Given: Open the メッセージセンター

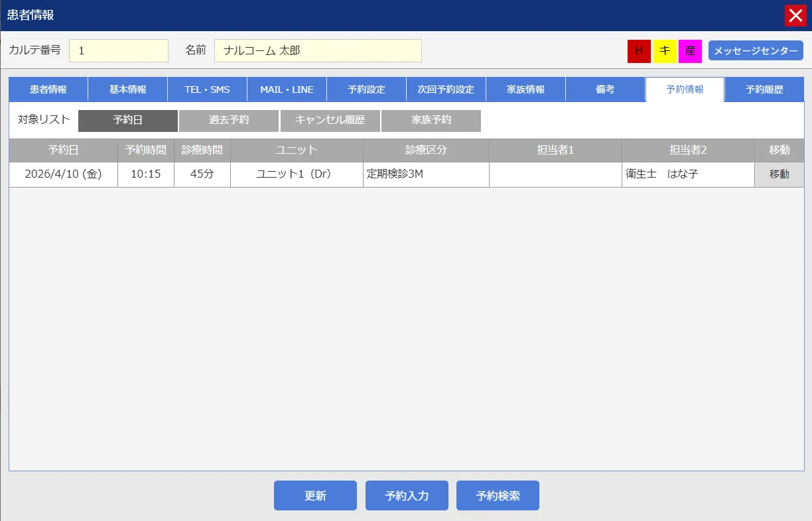Looking at the screenshot, I should pyautogui.click(x=756, y=51).
